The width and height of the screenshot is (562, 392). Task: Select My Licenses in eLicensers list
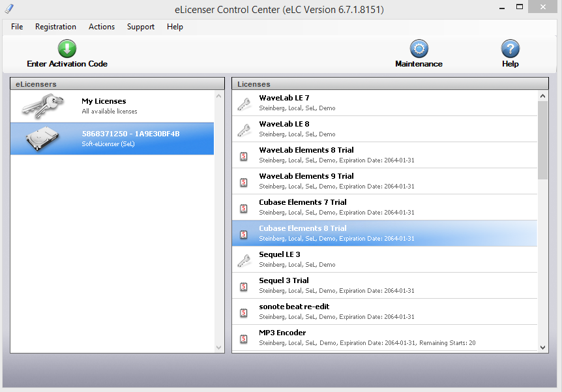tap(112, 106)
